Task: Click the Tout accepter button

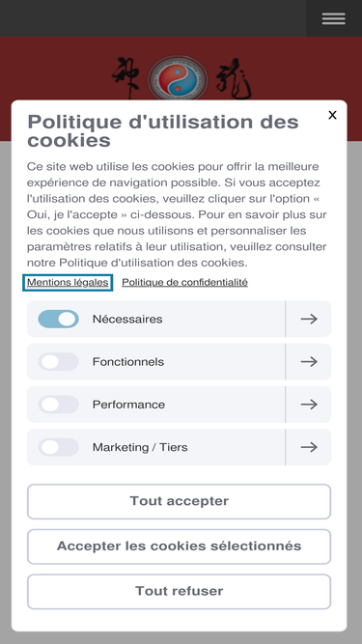Action: click(179, 501)
